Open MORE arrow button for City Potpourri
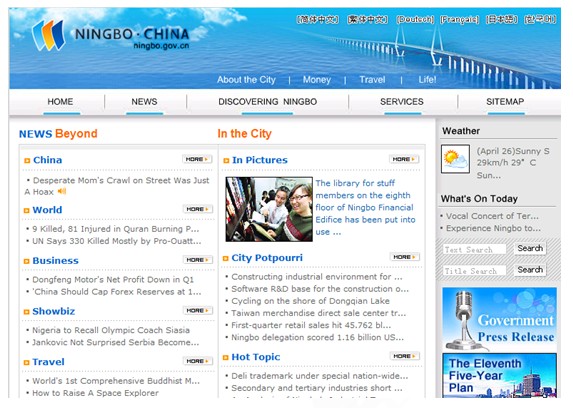 click(x=405, y=257)
